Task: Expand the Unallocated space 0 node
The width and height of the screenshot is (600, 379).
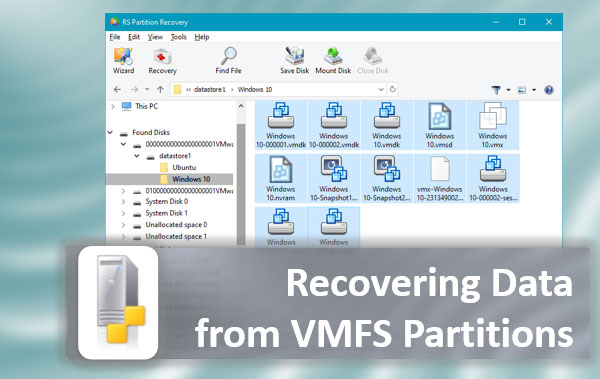Action: (x=123, y=225)
